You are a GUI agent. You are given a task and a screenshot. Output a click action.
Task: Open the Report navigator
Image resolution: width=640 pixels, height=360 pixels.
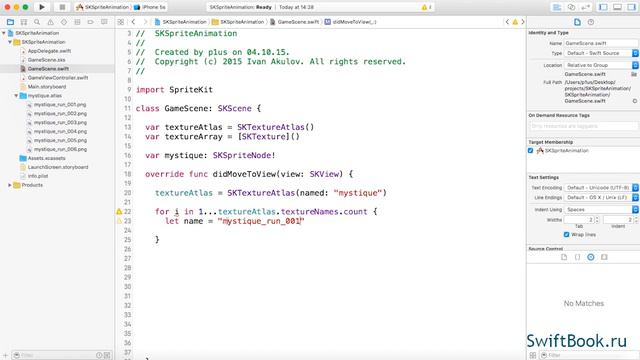coord(104,22)
